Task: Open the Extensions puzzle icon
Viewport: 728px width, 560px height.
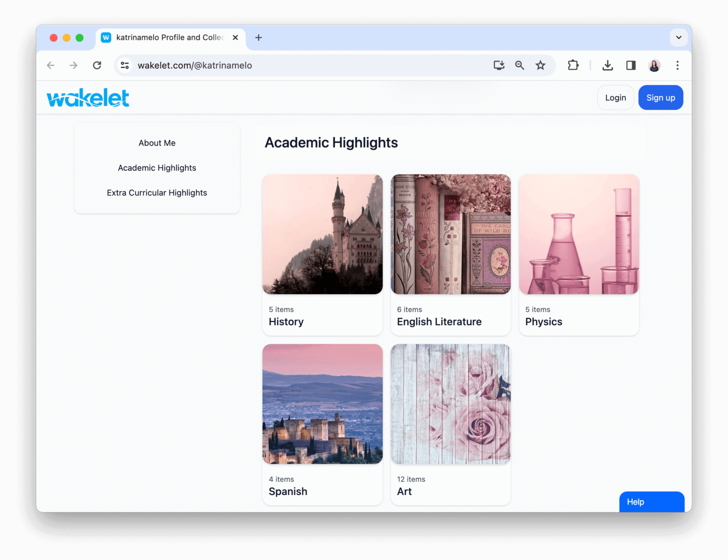Action: pyautogui.click(x=573, y=65)
